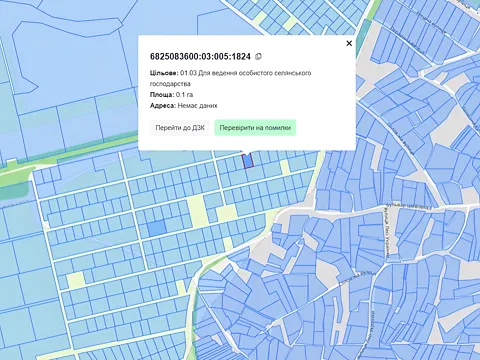Select the small yellow plot right of highlighted parcel
Image resolution: width=480 pixels, height=360 pixels.
tap(285, 167)
